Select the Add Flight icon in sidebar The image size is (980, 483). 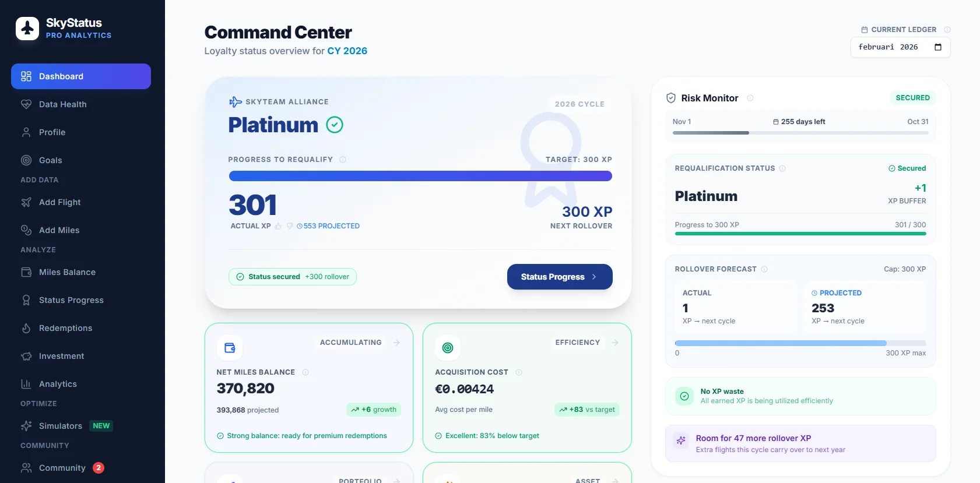tap(27, 202)
